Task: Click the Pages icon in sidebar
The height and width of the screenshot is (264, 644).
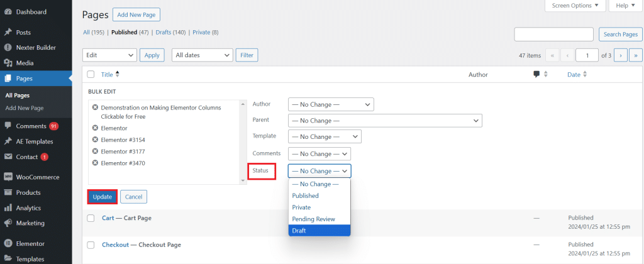Action: click(8, 79)
